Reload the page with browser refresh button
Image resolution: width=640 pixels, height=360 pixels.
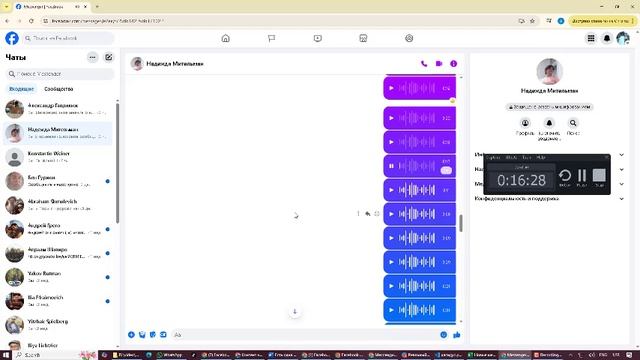(x=31, y=21)
